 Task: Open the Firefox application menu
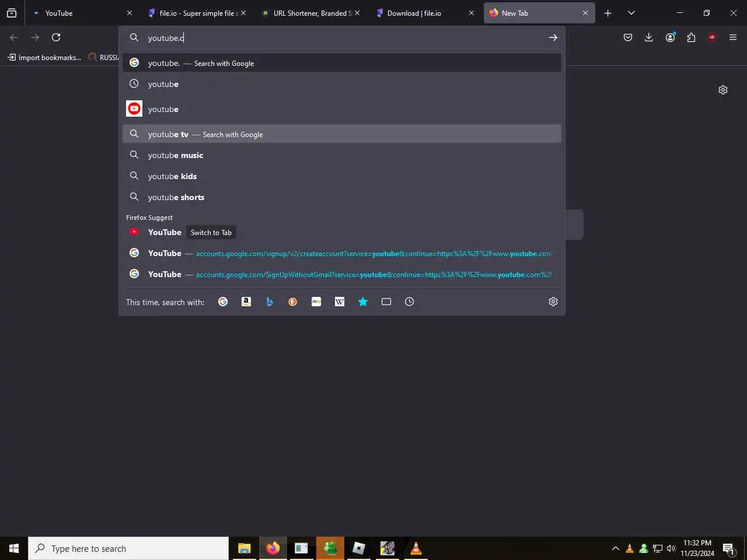pyautogui.click(x=733, y=37)
